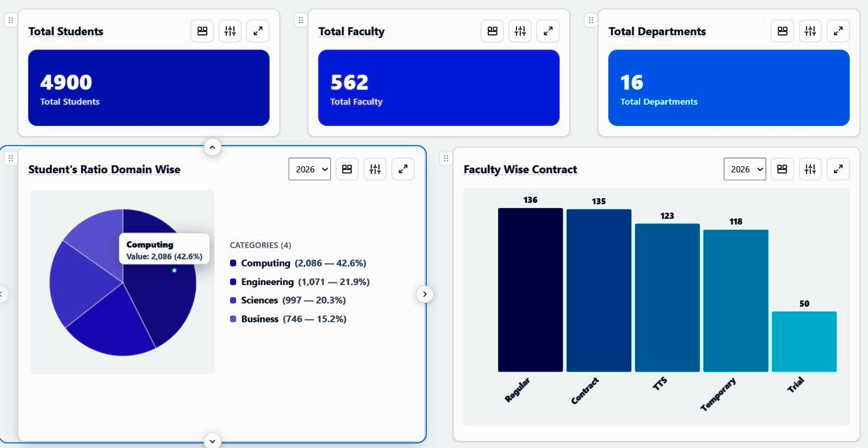
Task: Select the Regular bar in contract chart
Action: (x=531, y=290)
